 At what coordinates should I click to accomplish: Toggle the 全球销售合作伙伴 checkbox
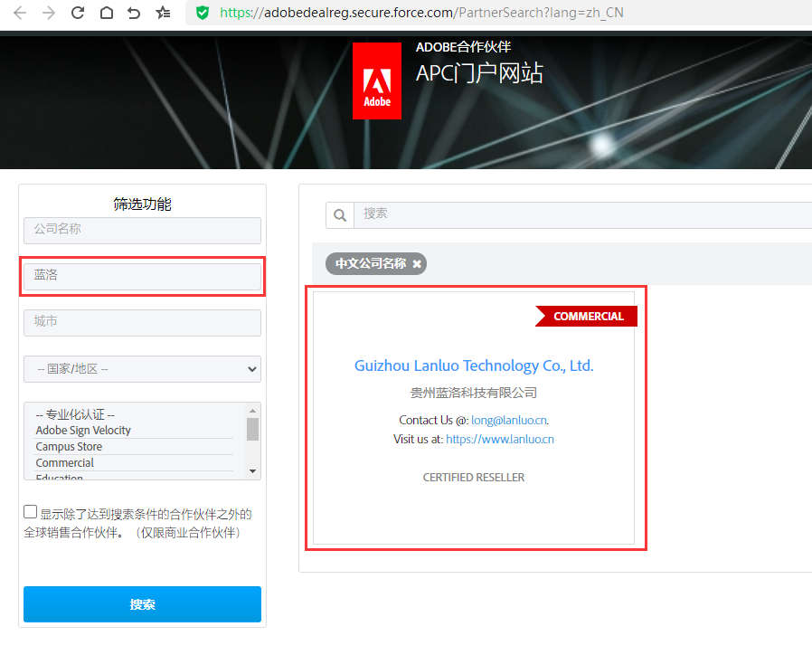[31, 512]
